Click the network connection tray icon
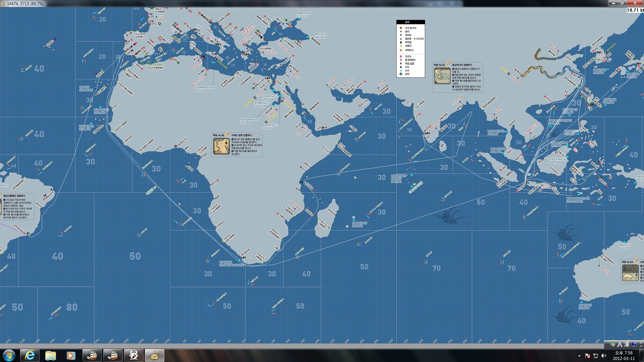The width and height of the screenshot is (644, 362). tap(596, 356)
